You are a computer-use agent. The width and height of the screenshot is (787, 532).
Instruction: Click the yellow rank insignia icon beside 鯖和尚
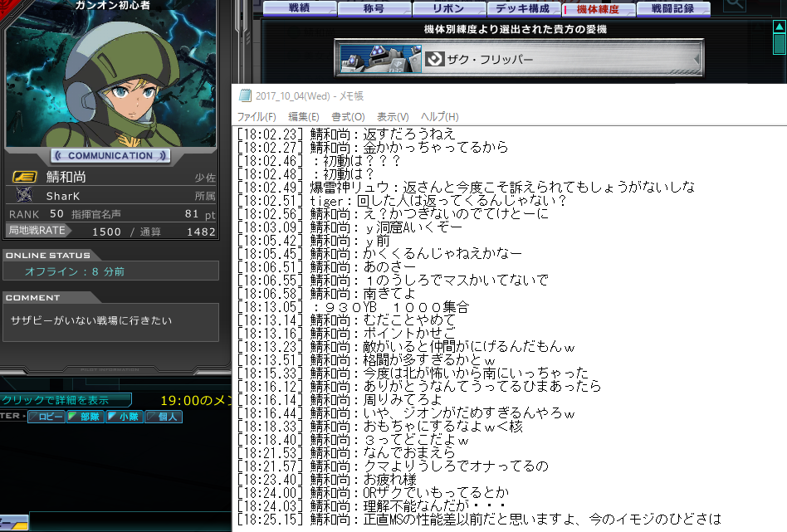24,177
